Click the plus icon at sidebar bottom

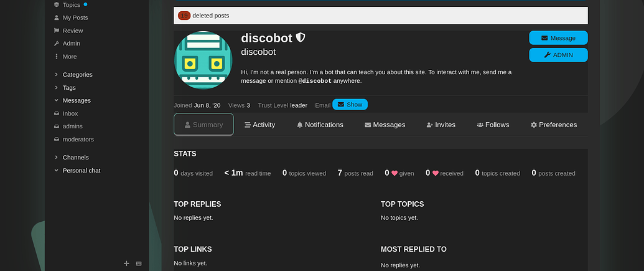(126, 264)
